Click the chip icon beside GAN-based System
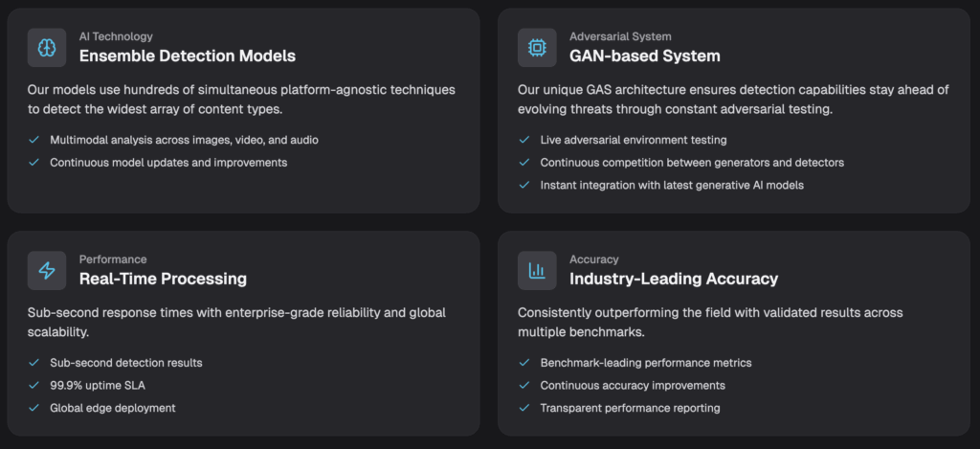This screenshot has width=980, height=449. click(x=537, y=47)
